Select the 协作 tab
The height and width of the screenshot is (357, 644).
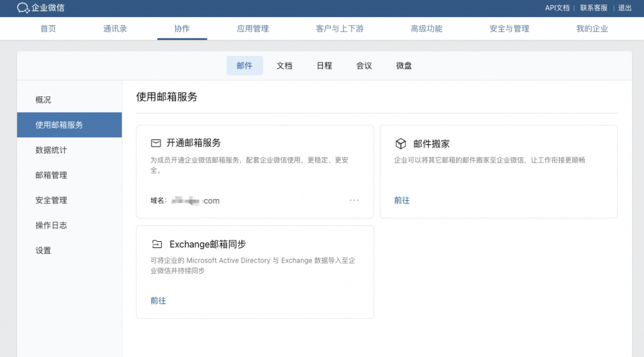(x=182, y=28)
